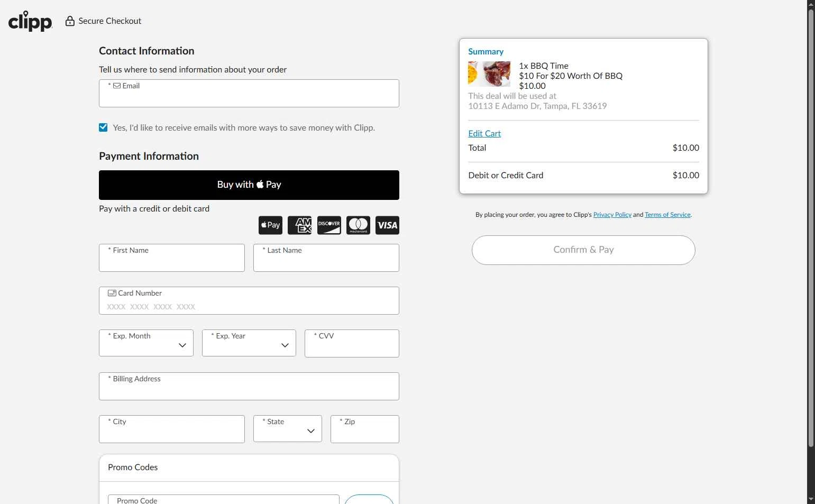815x504 pixels.
Task: Open the Exp. Year dropdown
Action: click(249, 343)
